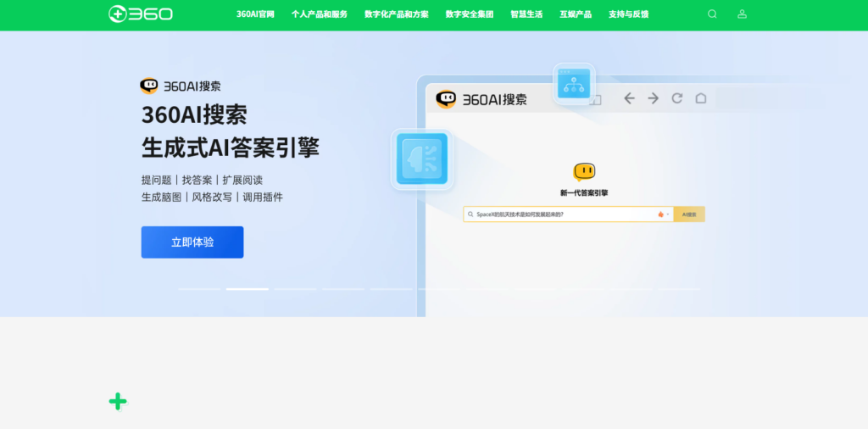Click the user account icon
Viewport: 868px width, 429px height.
pos(743,14)
